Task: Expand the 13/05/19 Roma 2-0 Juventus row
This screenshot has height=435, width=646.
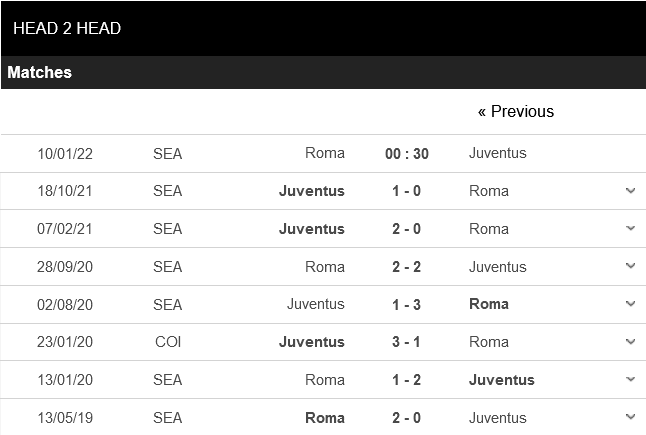Action: click(630, 417)
